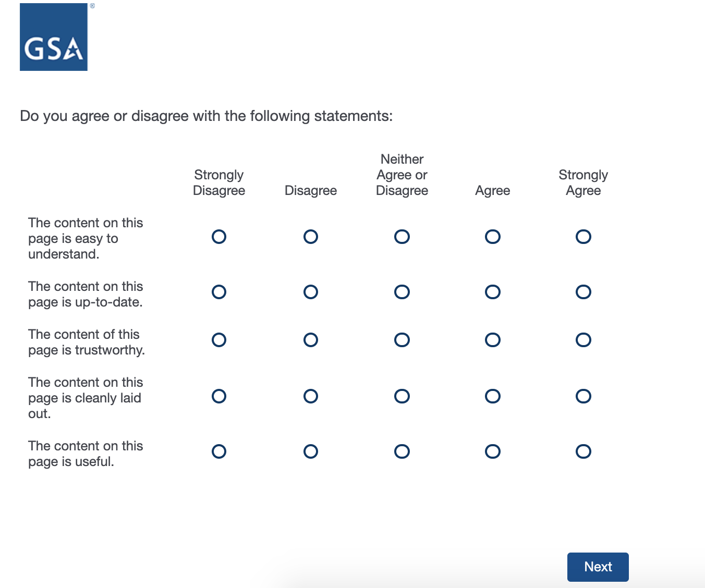Image resolution: width=705 pixels, height=588 pixels.
Task: Click the Next button
Action: tap(598, 567)
